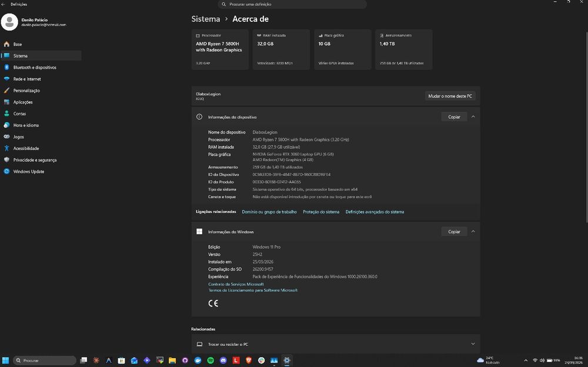Collapse the Informações do dispositivo section
The height and width of the screenshot is (367, 588).
coord(473,116)
